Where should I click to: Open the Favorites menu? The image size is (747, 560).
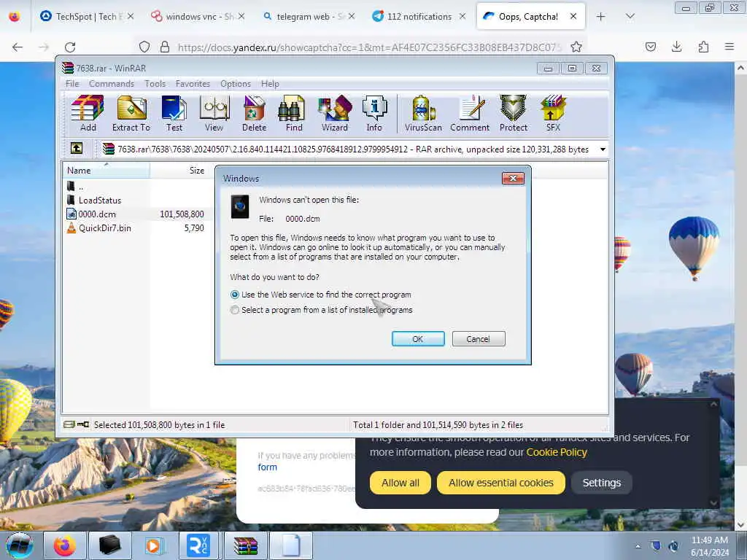[193, 84]
